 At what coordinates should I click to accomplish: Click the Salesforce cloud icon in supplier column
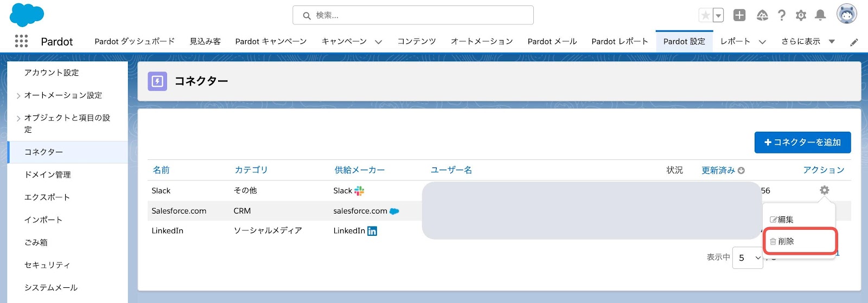point(394,211)
